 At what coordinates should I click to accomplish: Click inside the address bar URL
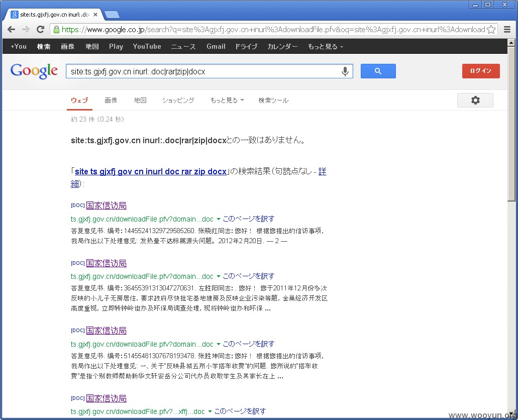(273, 30)
